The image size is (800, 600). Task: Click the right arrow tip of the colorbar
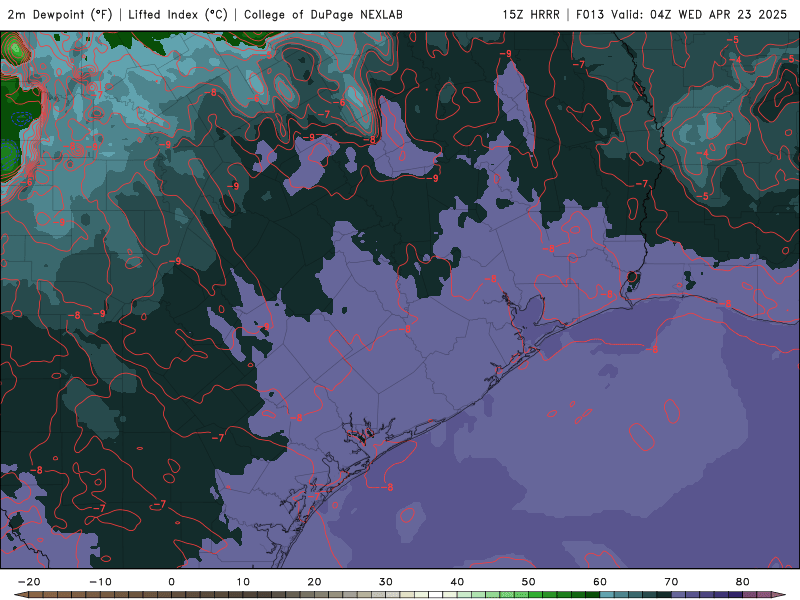pos(779,594)
